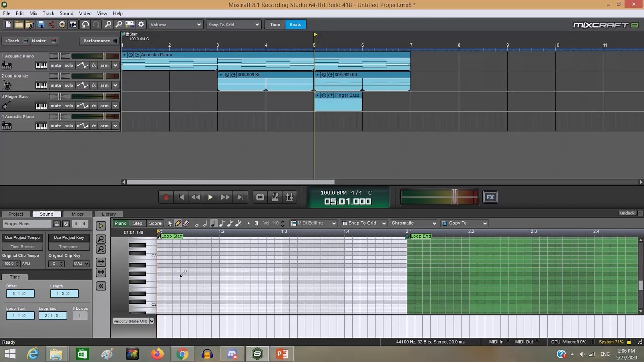
Task: Click the Performance button
Action: tap(99, 41)
